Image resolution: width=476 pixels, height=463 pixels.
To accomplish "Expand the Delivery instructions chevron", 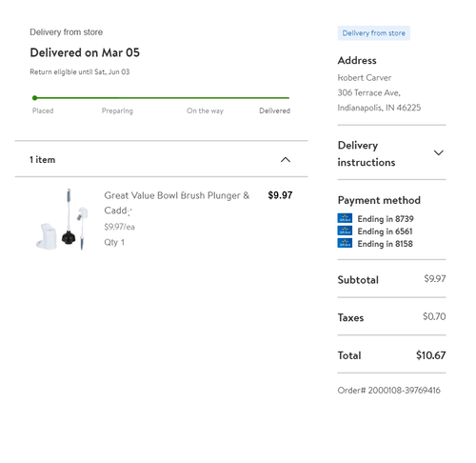I will point(438,153).
